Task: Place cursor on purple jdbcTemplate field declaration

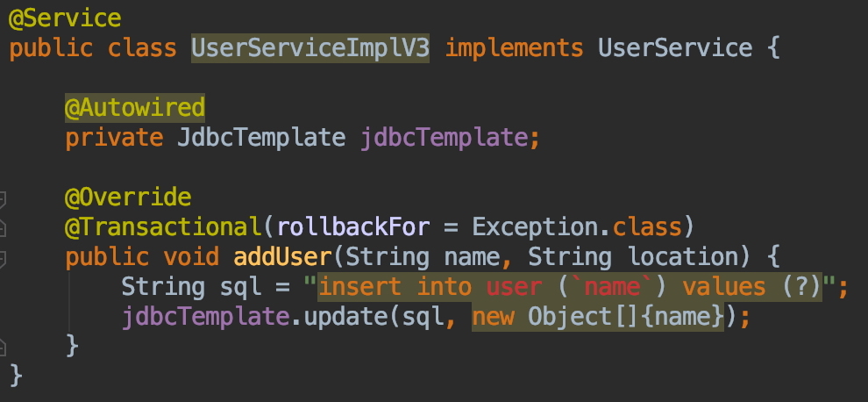Action: point(445,138)
